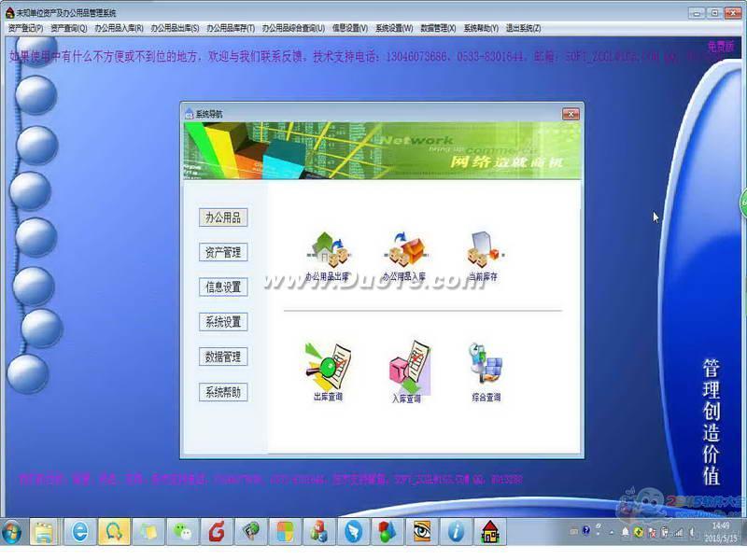Click the network signal tray icon
The image size is (747, 560).
pos(678,532)
